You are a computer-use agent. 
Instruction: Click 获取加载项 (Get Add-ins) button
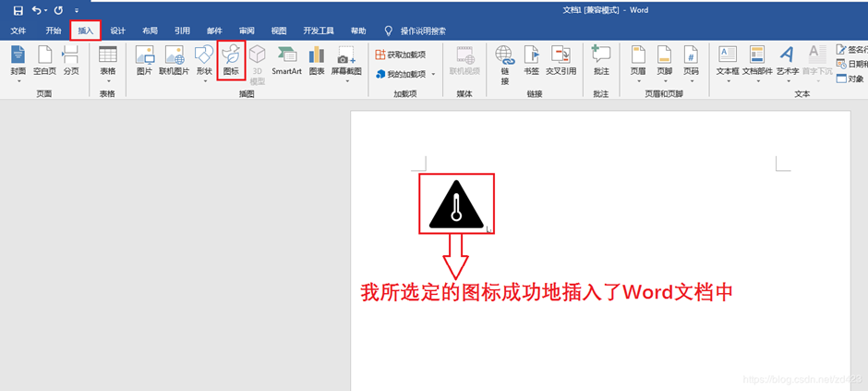[401, 55]
